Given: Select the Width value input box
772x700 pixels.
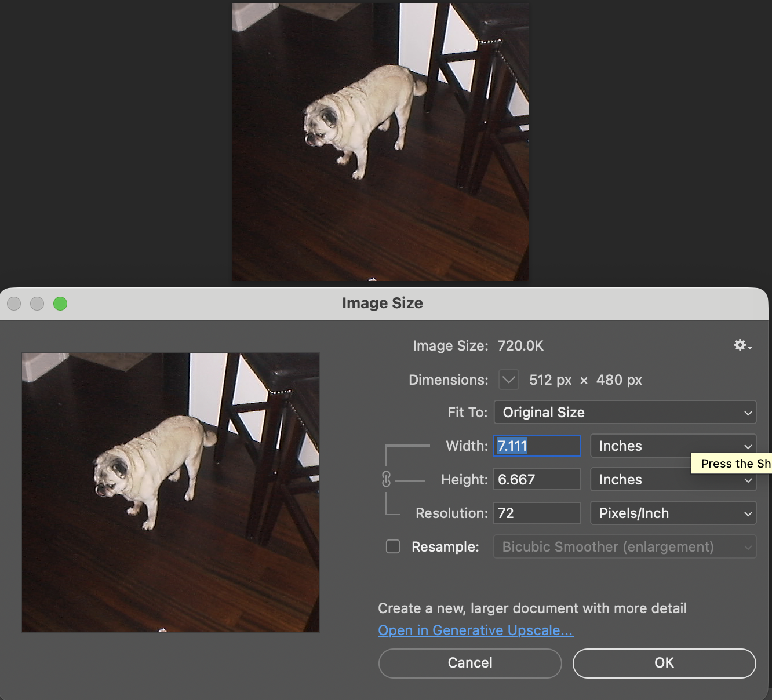Looking at the screenshot, I should tap(536, 446).
